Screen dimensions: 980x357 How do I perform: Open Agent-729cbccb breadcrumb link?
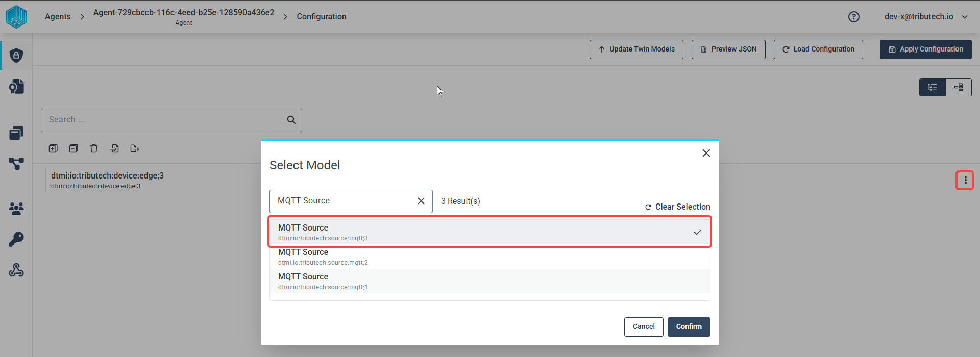pos(184,17)
